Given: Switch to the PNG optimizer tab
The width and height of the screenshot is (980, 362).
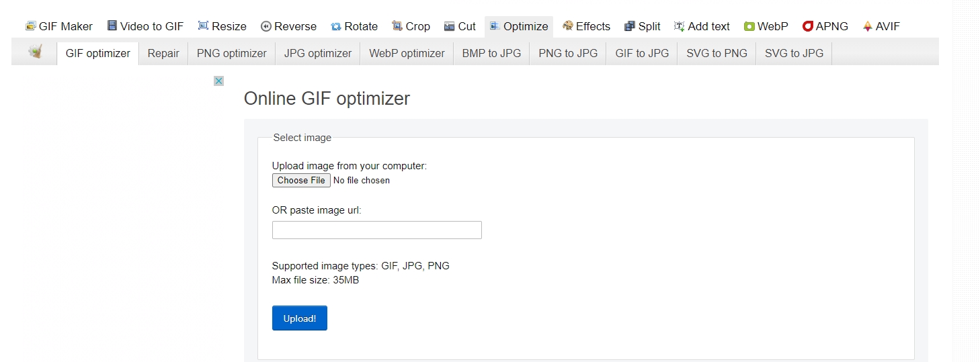Looking at the screenshot, I should coord(231,53).
